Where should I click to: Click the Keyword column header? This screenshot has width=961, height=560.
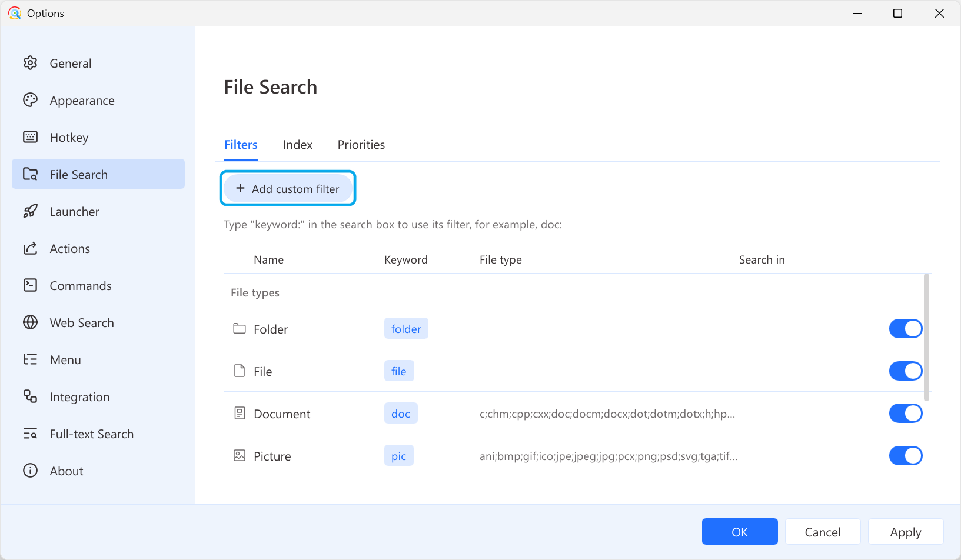click(x=406, y=259)
